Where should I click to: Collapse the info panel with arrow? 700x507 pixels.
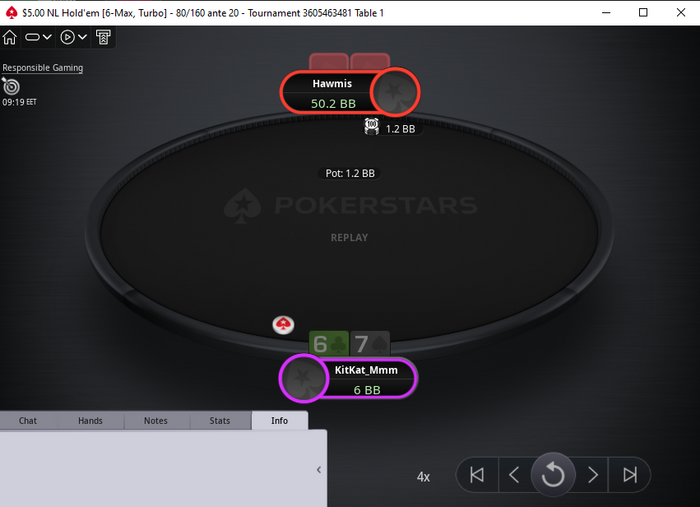click(319, 470)
